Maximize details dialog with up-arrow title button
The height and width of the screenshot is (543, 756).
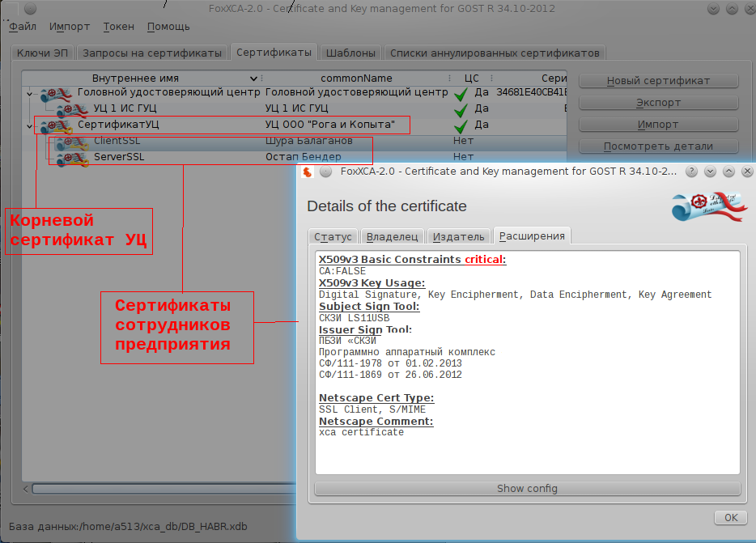click(x=728, y=172)
